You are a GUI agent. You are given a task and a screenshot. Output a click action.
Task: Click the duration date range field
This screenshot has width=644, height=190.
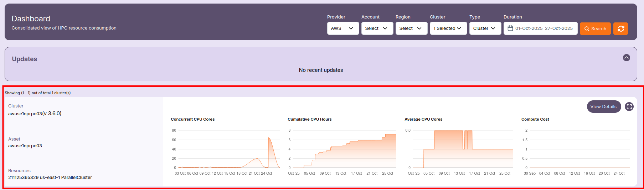pyautogui.click(x=540, y=28)
